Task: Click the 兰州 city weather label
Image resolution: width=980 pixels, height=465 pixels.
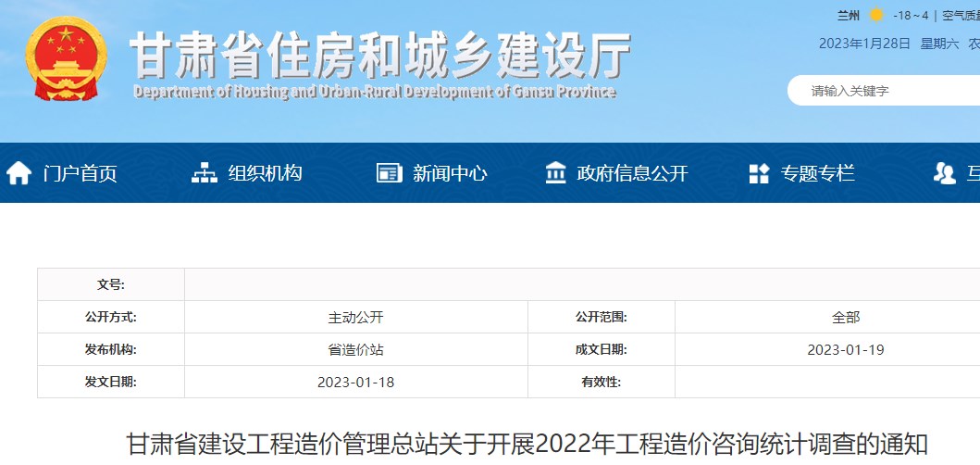Action: (x=848, y=15)
